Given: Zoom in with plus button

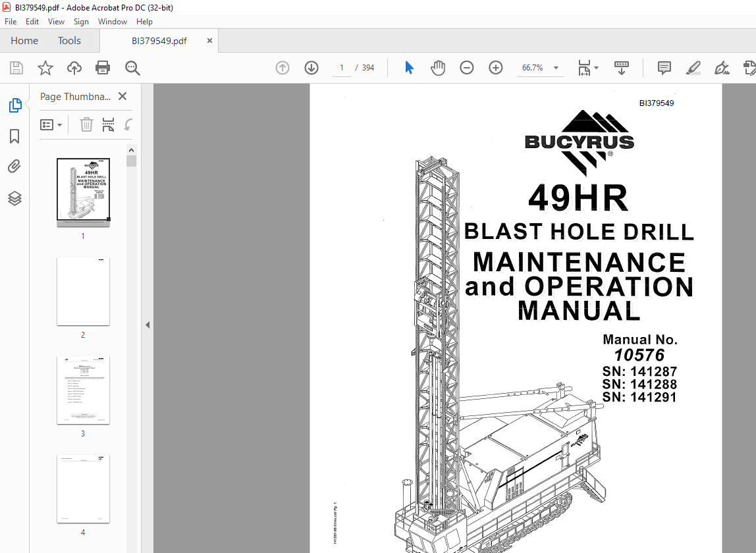Looking at the screenshot, I should click(496, 68).
